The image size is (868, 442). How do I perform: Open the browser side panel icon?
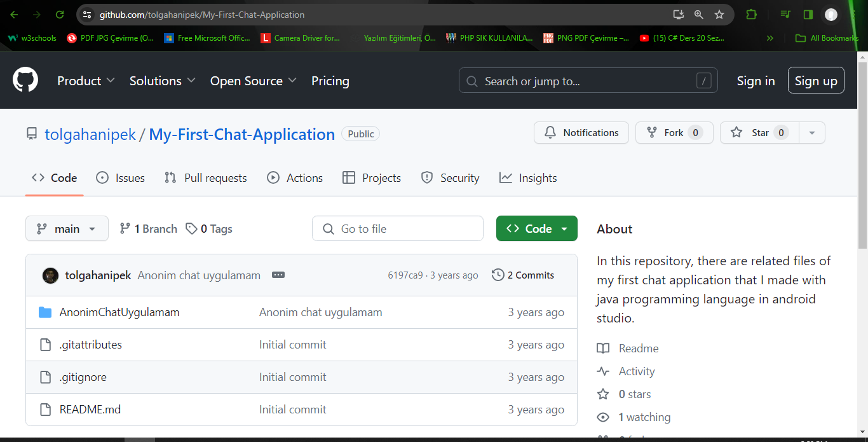pyautogui.click(x=808, y=15)
